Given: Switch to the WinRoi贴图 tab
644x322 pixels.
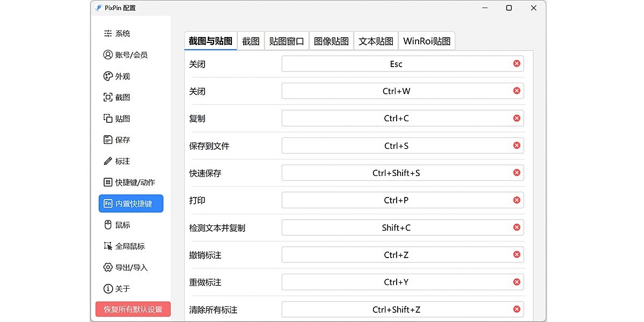Looking at the screenshot, I should (427, 41).
